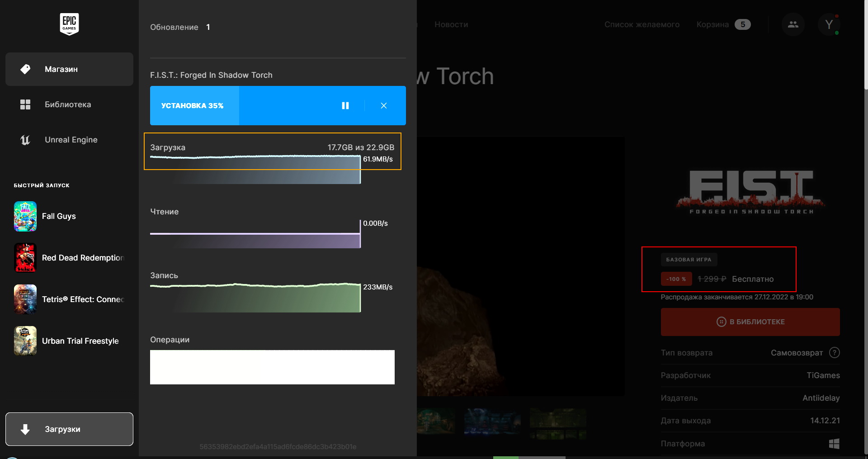The height and width of the screenshot is (459, 868).
Task: Click the Список желаемого wishlist link
Action: (642, 24)
